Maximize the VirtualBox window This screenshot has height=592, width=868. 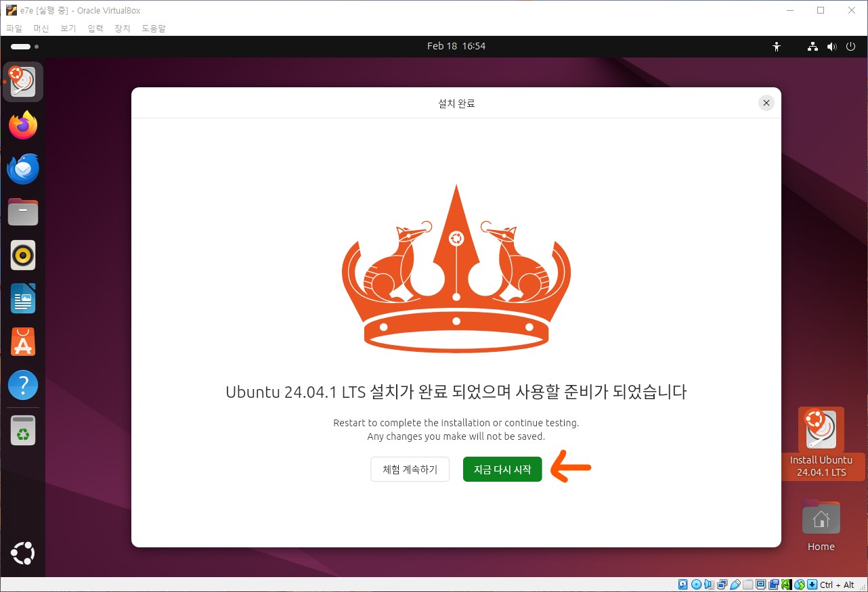coord(820,10)
